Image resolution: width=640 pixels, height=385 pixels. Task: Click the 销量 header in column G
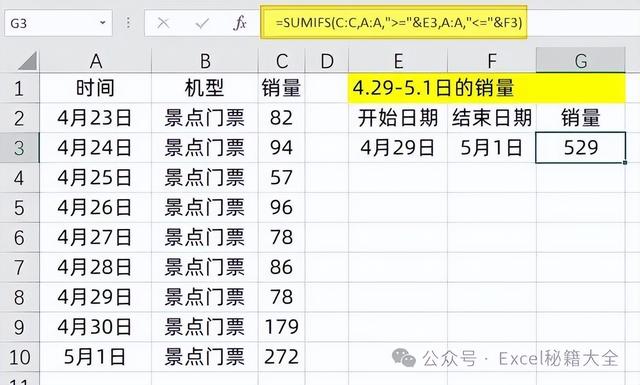click(x=581, y=118)
